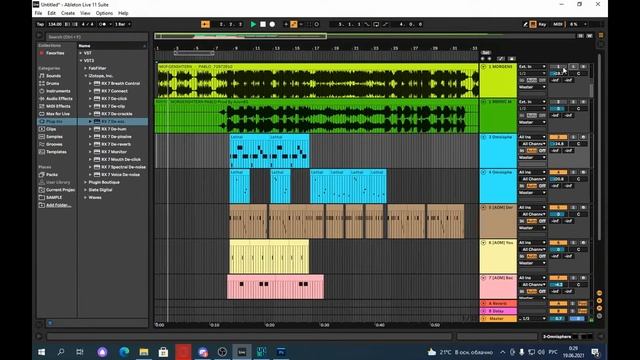Expand the Plugin Boutique folder
640x360 pixels.
click(85, 182)
